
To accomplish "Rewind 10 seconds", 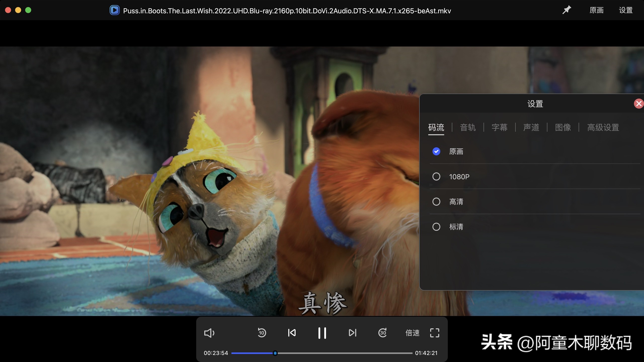I will (262, 333).
